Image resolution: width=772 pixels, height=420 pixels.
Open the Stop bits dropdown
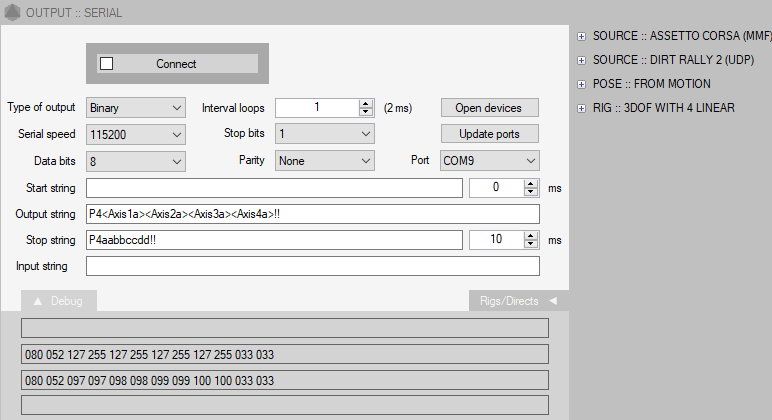point(324,134)
